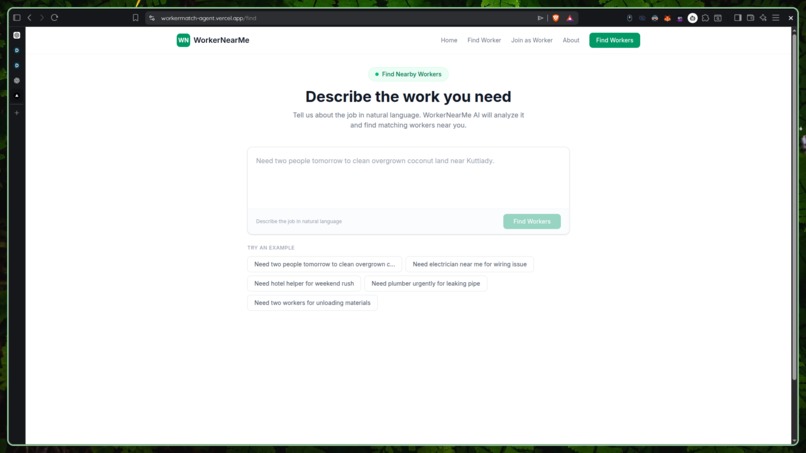Select the topmost white tab in sidebar
The height and width of the screenshot is (453, 806).
16,35
